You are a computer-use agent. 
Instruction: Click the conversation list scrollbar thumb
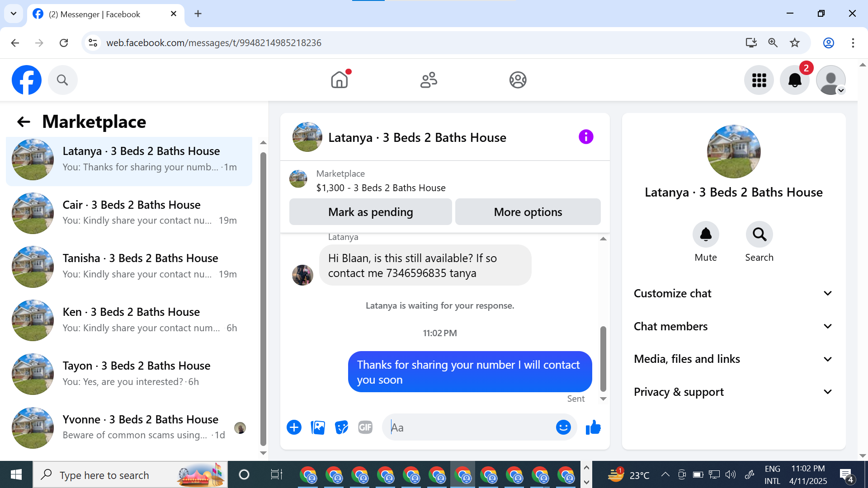click(263, 298)
